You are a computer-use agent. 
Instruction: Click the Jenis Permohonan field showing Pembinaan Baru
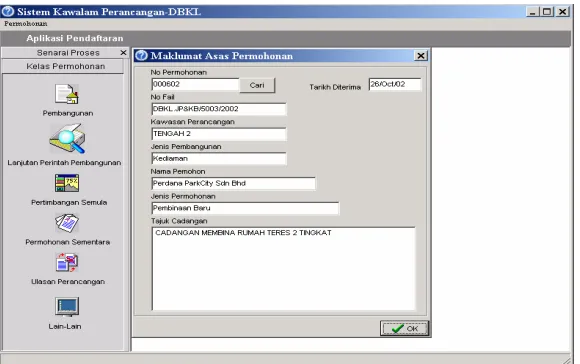coord(245,208)
